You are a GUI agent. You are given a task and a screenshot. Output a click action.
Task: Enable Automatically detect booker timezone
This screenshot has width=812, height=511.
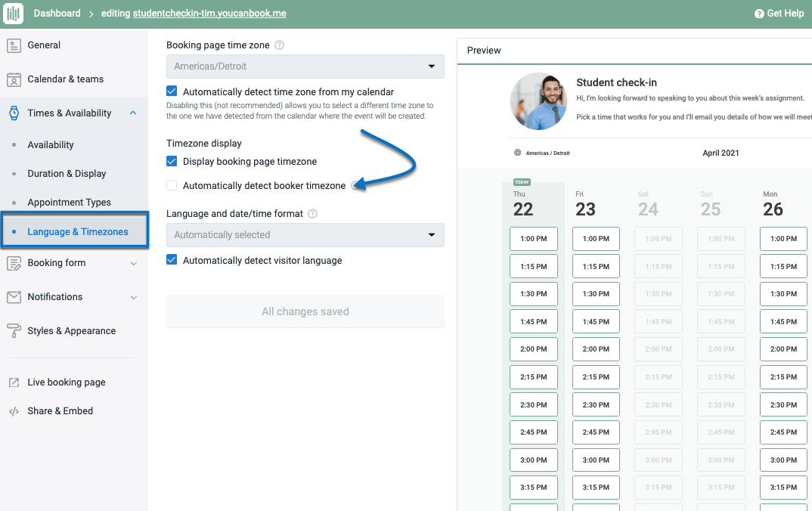(x=172, y=185)
